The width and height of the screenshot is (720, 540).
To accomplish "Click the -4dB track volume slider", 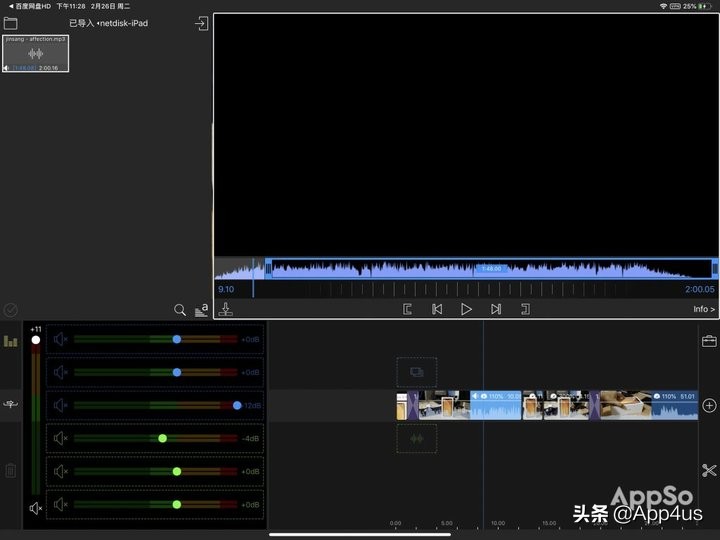I will point(162,438).
